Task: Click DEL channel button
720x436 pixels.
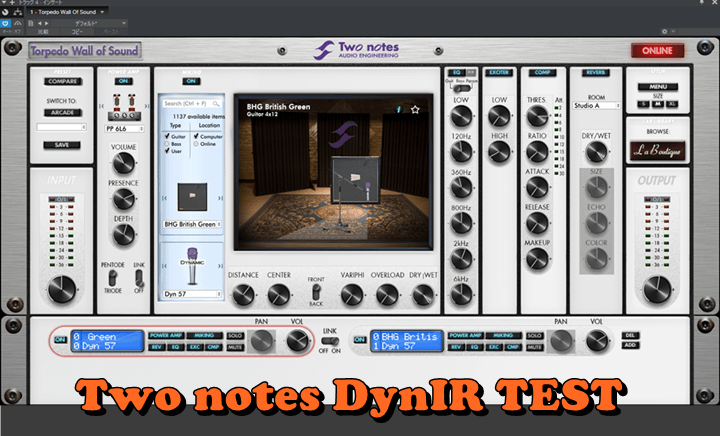Action: (630, 335)
